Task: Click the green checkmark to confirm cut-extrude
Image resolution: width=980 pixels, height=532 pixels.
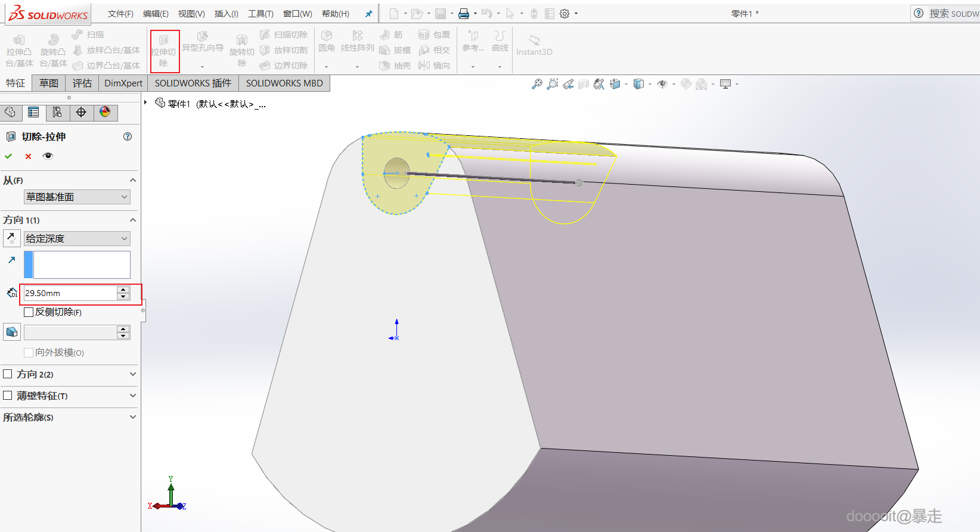Action: pyautogui.click(x=8, y=156)
